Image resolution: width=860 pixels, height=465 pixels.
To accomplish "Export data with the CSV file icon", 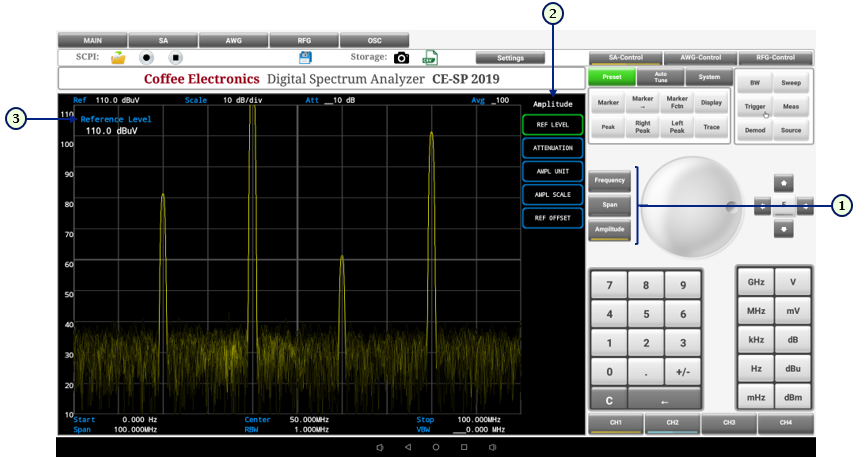I will (430, 58).
